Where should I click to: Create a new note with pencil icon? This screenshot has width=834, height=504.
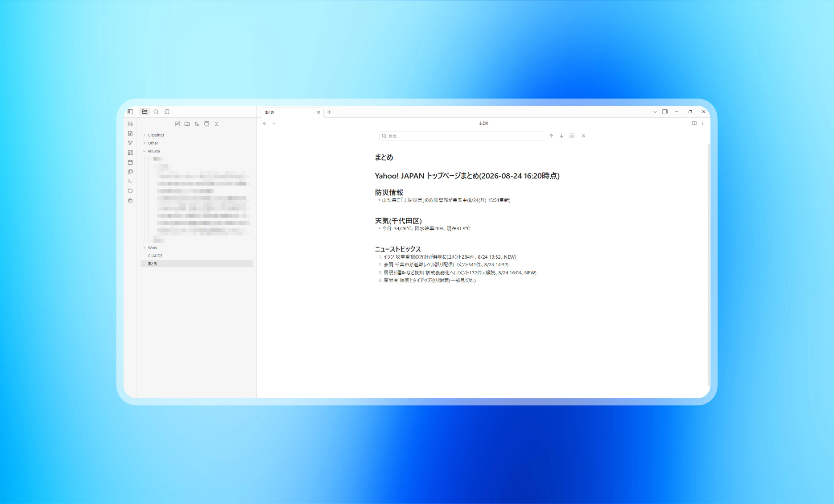click(x=178, y=124)
